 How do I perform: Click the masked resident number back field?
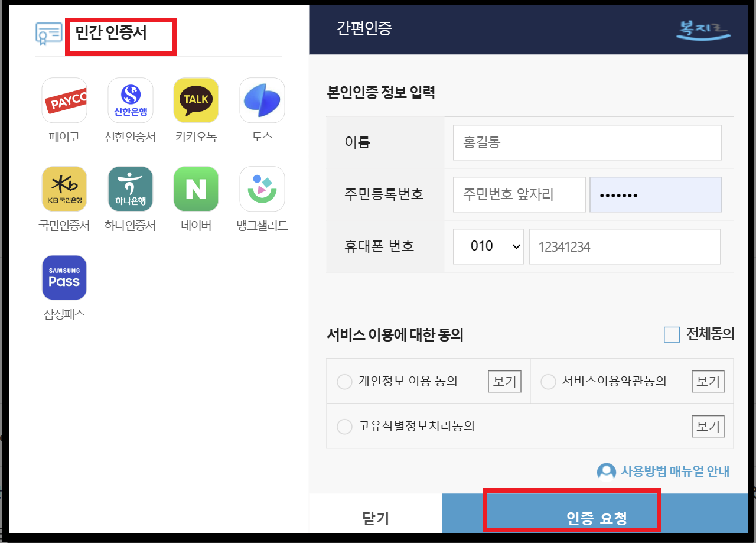[x=656, y=194]
